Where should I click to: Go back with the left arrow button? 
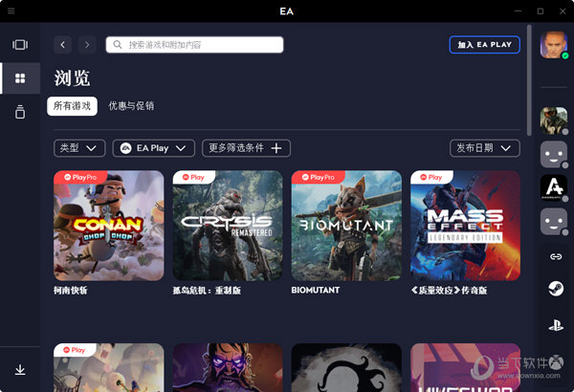[62, 45]
